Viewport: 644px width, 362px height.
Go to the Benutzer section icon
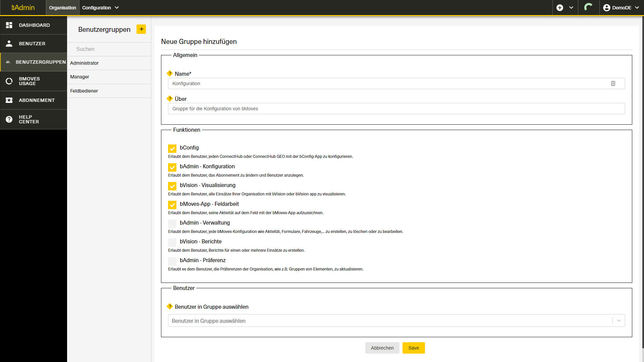click(9, 44)
